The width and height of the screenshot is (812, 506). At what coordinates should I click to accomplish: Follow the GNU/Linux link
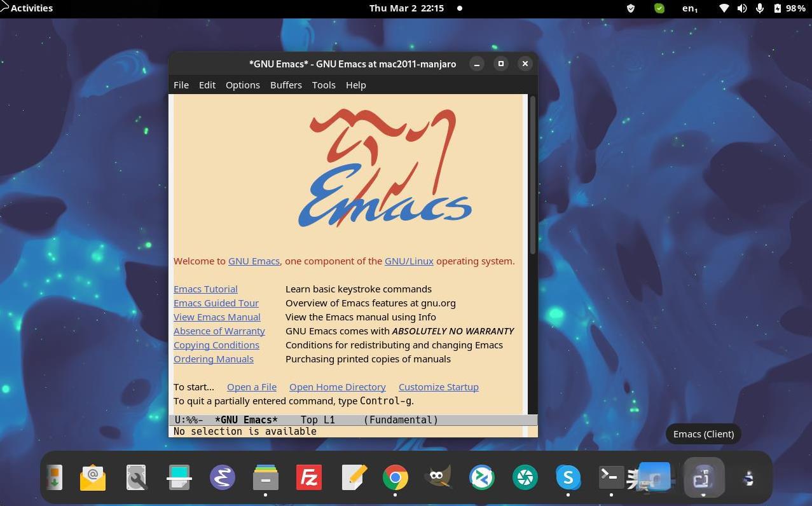(x=409, y=261)
